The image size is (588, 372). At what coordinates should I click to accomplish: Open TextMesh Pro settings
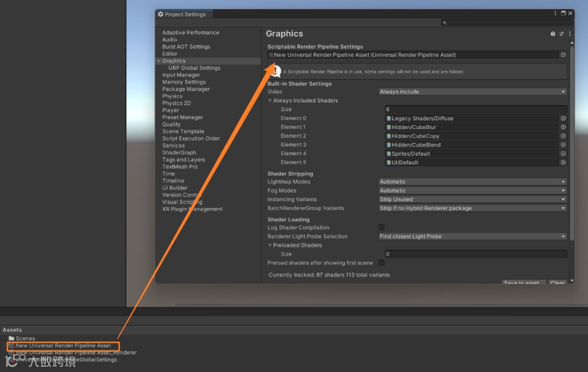tap(180, 167)
